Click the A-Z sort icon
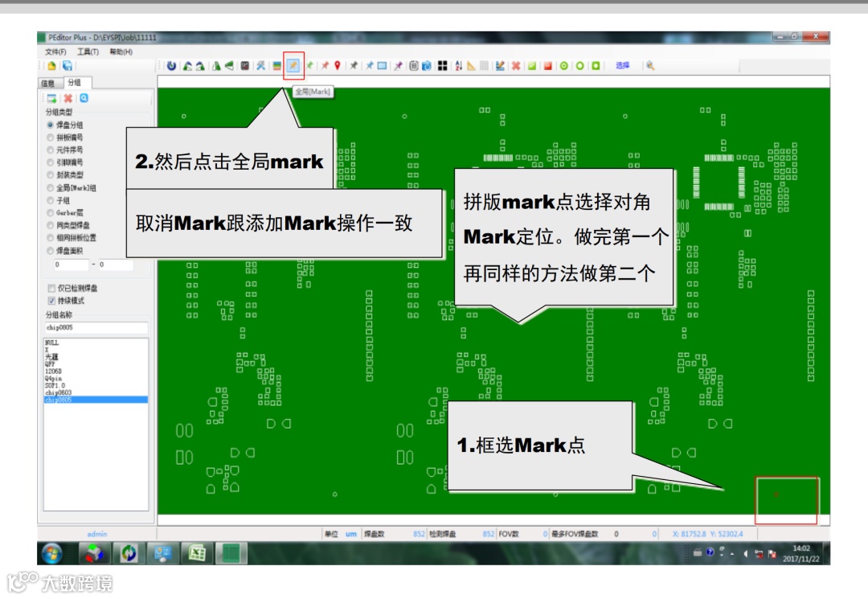The image size is (868, 599). click(458, 65)
